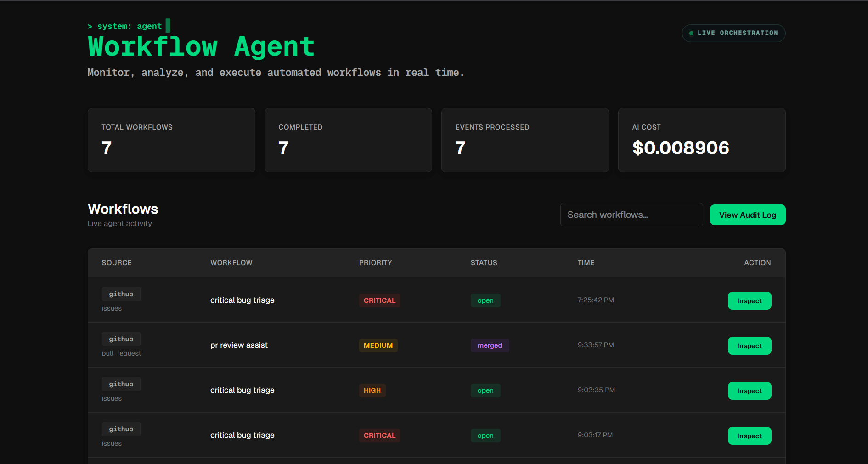This screenshot has height=464, width=868.
Task: Click the Live Orchestration status badge
Action: click(734, 33)
